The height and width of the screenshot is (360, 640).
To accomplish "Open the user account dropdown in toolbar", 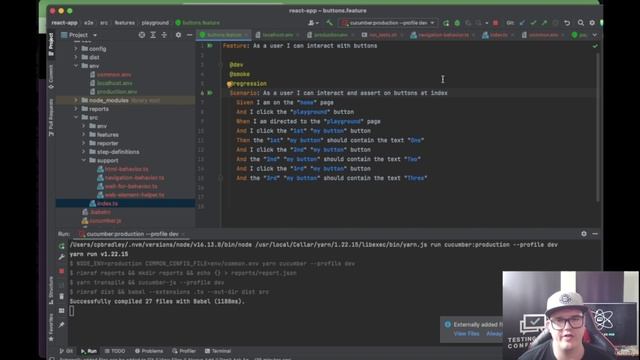I will (x=313, y=23).
